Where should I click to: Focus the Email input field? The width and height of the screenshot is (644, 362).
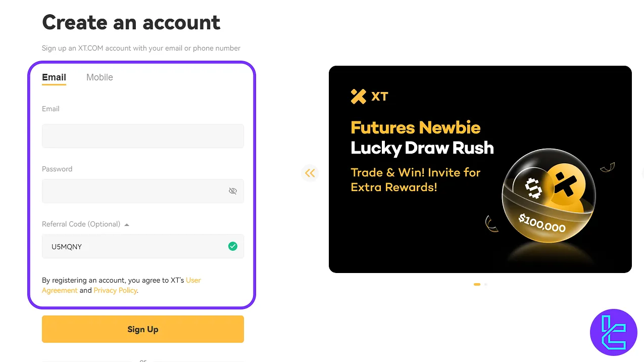click(x=142, y=136)
